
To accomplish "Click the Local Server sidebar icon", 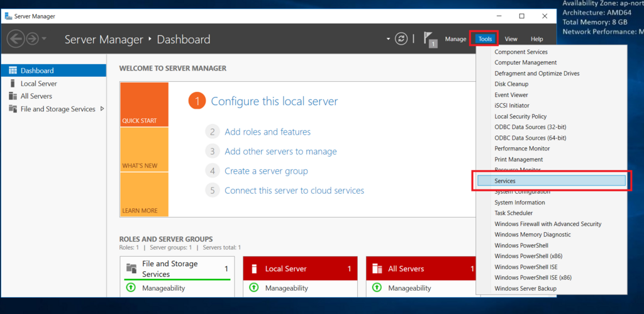I will pyautogui.click(x=13, y=84).
